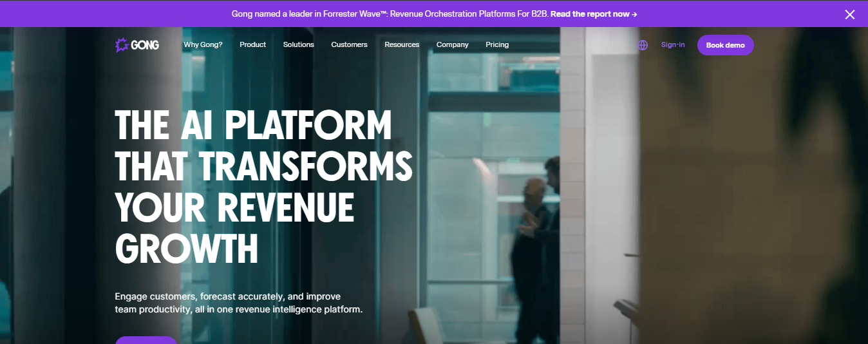Open the Company menu item
Viewport: 868px width, 344px height.
[x=452, y=45]
